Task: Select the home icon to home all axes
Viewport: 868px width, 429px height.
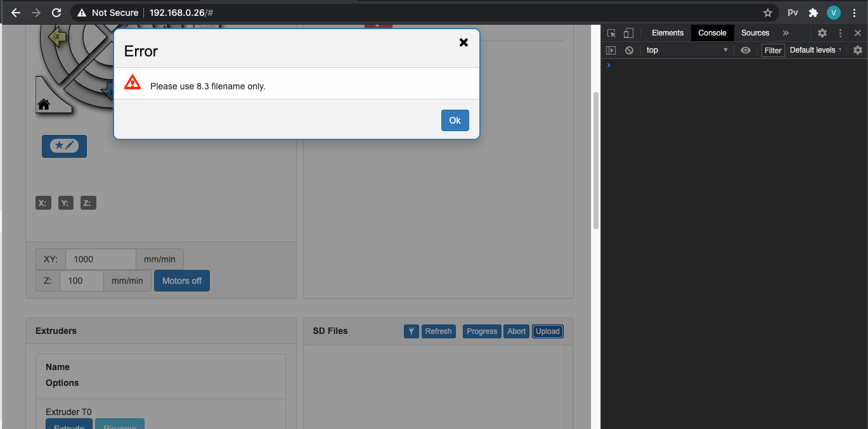Action: (x=43, y=105)
